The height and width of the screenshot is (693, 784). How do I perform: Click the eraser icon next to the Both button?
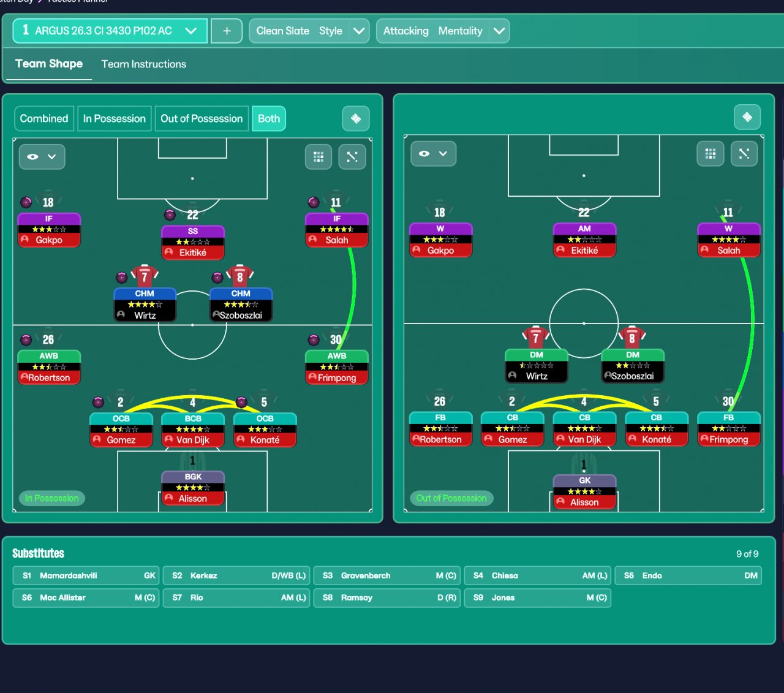point(356,119)
